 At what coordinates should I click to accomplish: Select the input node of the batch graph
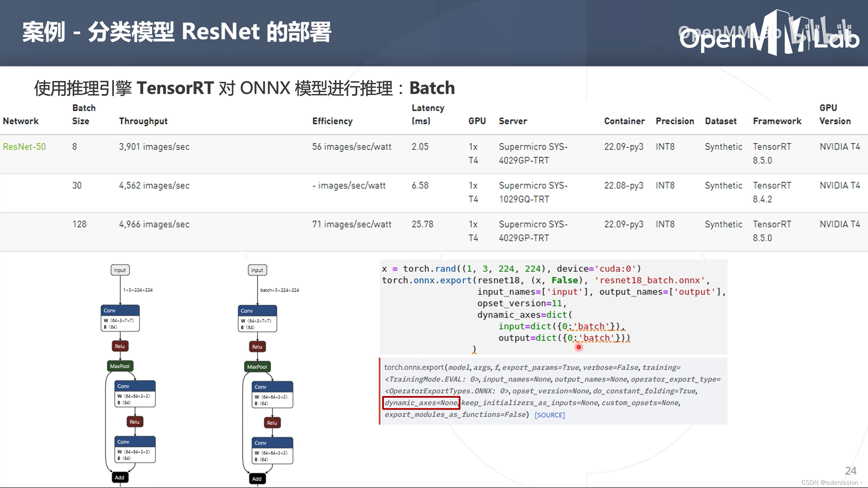(x=257, y=270)
